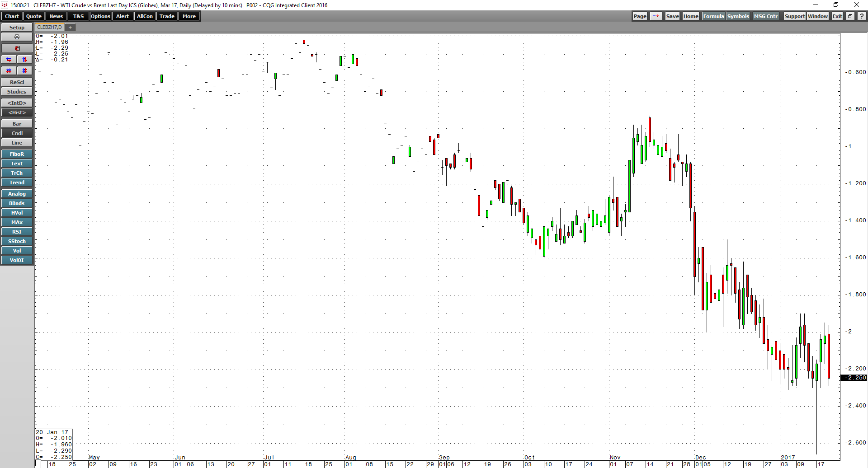Click the 20 Jan 17 data box
The image size is (868, 468).
coord(54,445)
